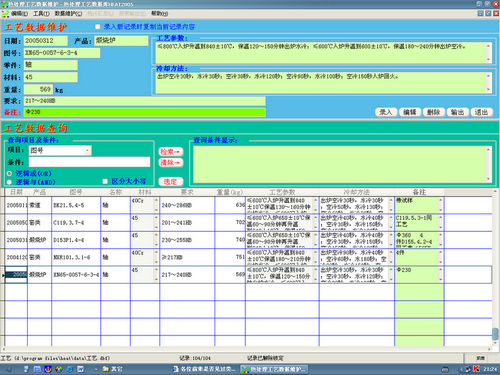Click the red 清除 clear button
The image size is (500, 375).
(x=171, y=163)
